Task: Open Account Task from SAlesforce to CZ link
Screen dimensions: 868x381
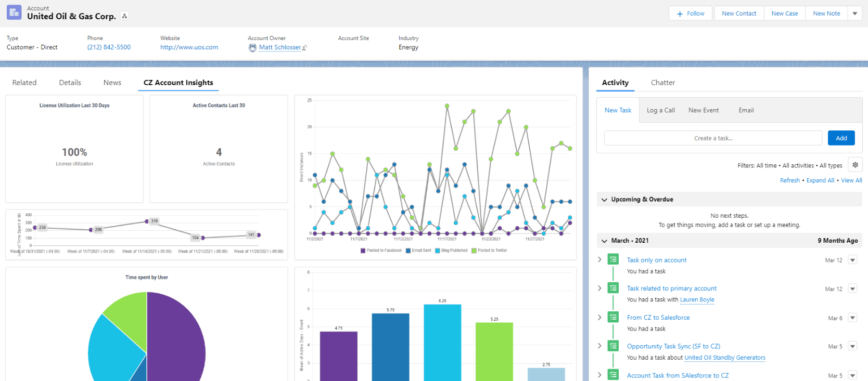Action: (x=678, y=375)
